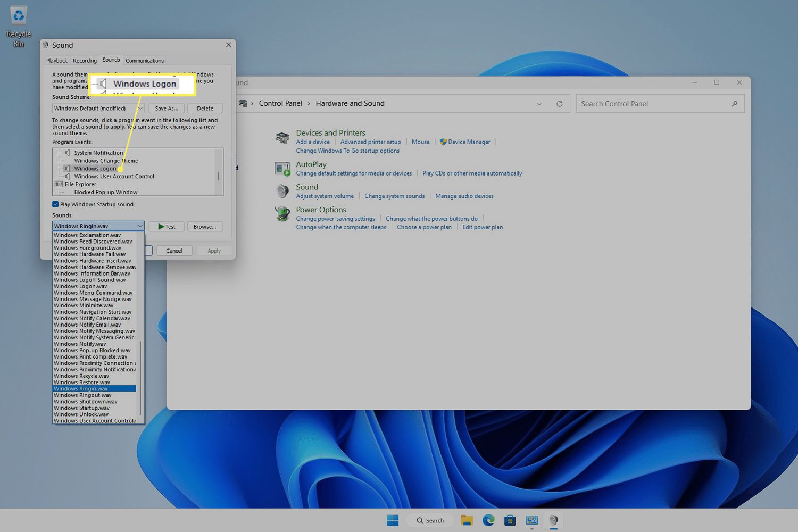Click the Control Panel taskbar icon

pos(531,520)
